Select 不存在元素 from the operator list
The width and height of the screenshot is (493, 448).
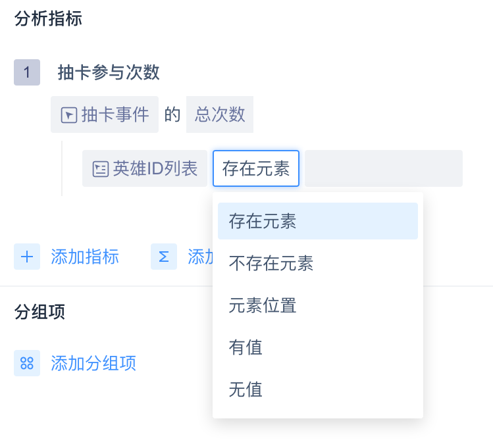click(x=271, y=264)
